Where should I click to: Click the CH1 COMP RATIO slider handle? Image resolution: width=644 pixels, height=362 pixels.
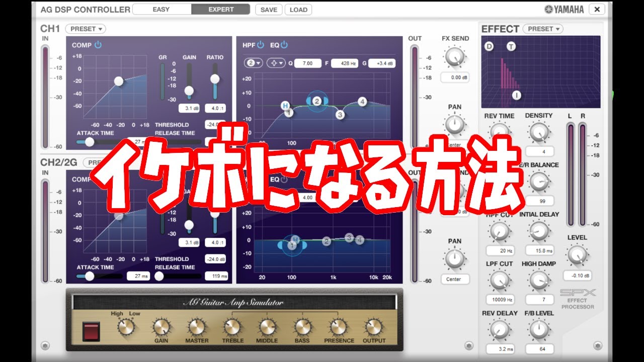(215, 78)
